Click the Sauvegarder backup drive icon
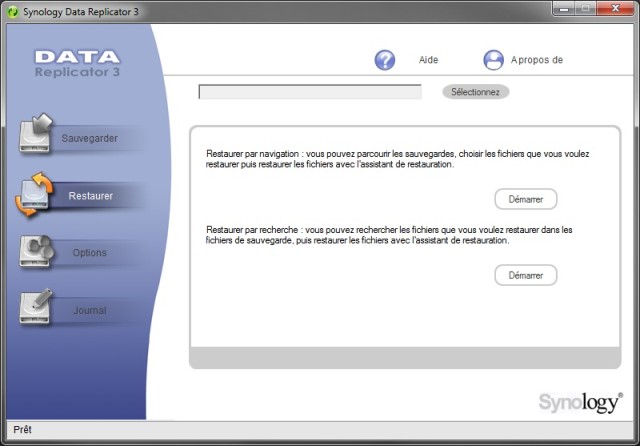 [36, 133]
